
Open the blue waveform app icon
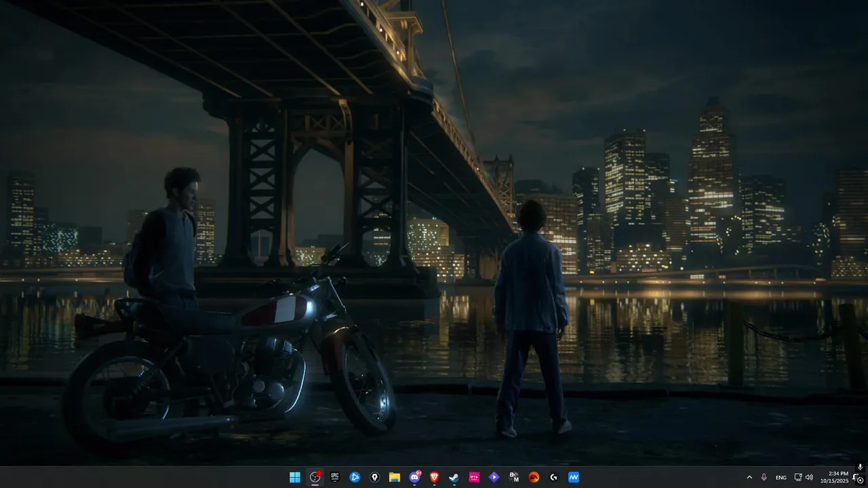574,477
